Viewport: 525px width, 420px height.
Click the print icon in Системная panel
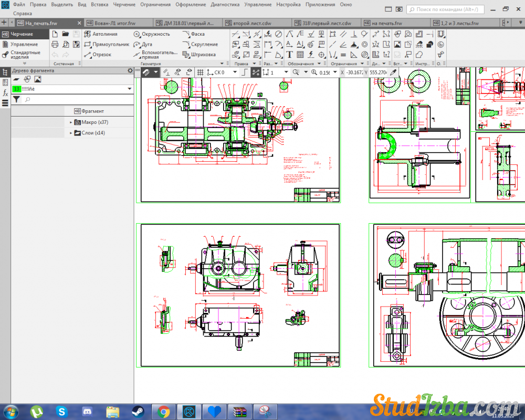[55, 45]
